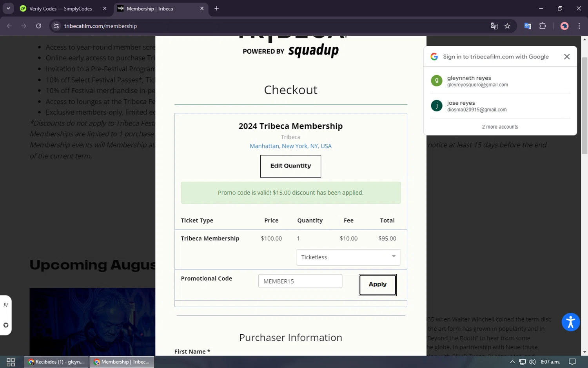Click the Edit Quantity button
The width and height of the screenshot is (588, 368).
(290, 166)
